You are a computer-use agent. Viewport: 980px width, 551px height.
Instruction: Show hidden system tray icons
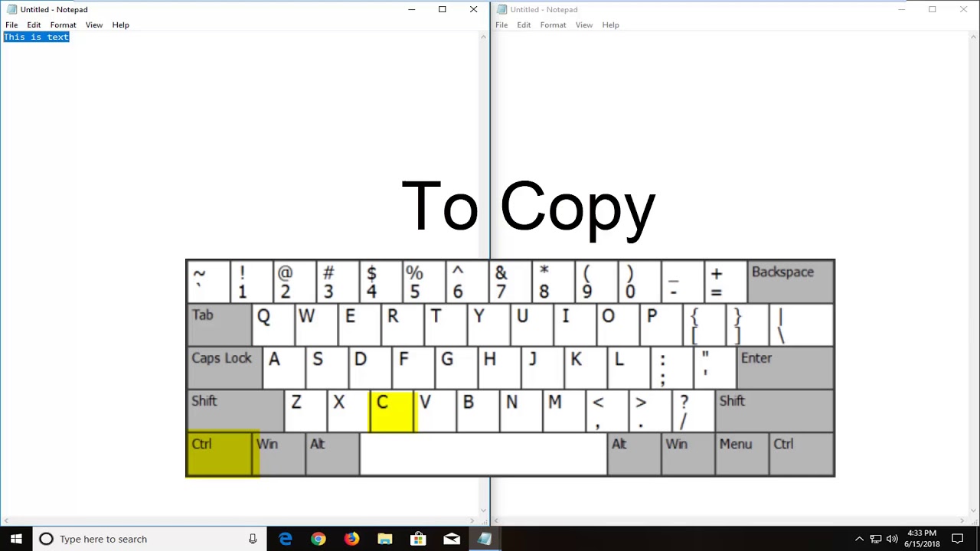click(x=859, y=539)
